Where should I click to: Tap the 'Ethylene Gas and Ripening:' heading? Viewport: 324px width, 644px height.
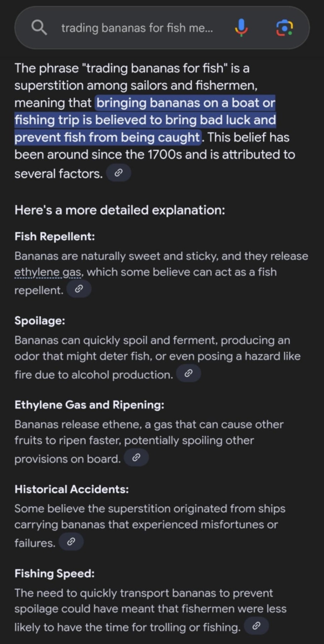coord(89,405)
